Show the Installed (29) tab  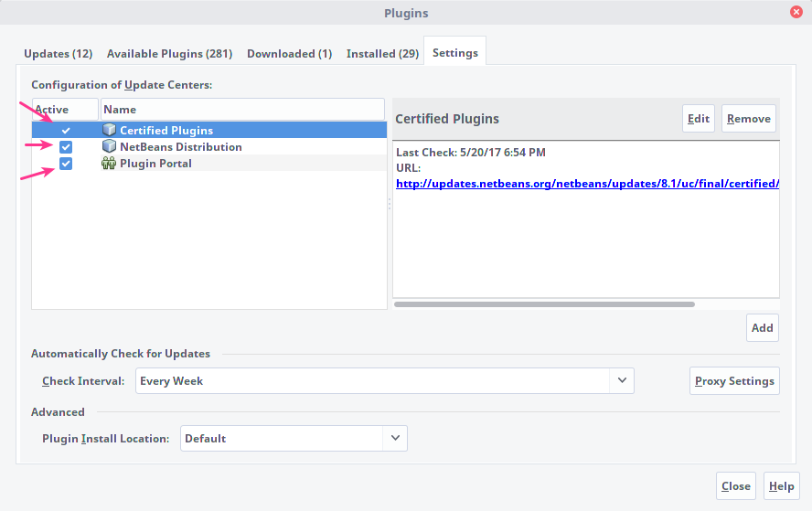pyautogui.click(x=382, y=53)
